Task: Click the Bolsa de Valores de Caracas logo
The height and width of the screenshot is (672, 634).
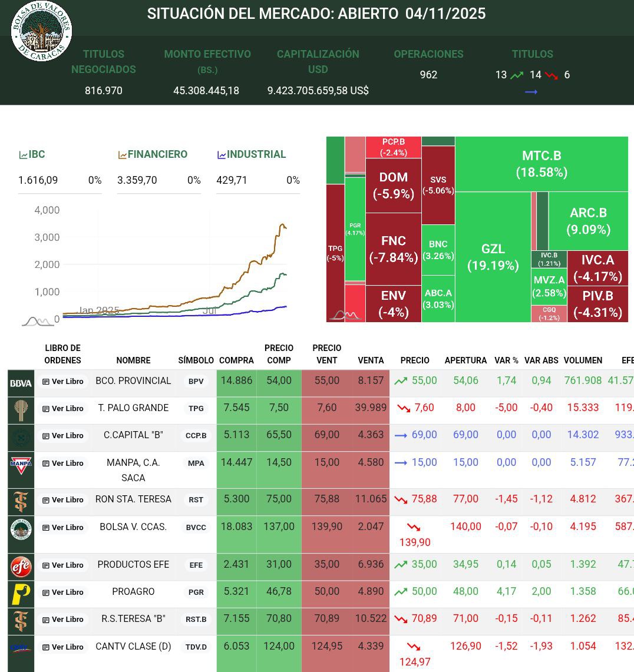Action: [x=41, y=31]
